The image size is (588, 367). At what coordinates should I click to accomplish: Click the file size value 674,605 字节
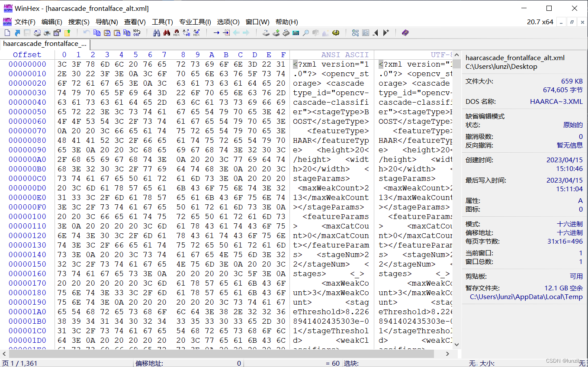tap(563, 90)
